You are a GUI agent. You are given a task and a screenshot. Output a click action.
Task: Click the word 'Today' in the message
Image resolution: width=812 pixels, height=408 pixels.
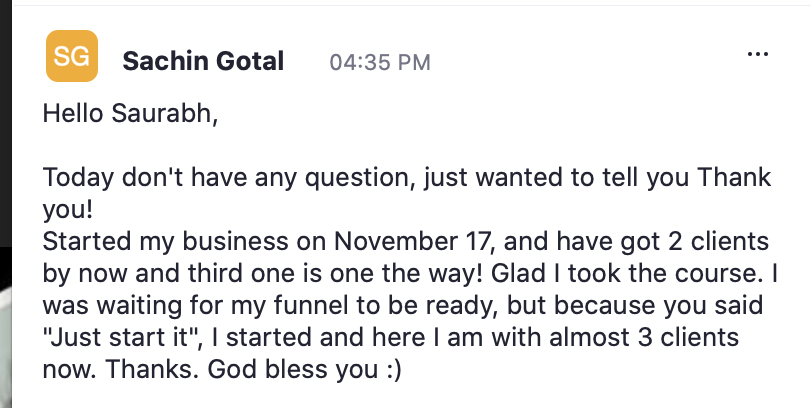pos(78,178)
